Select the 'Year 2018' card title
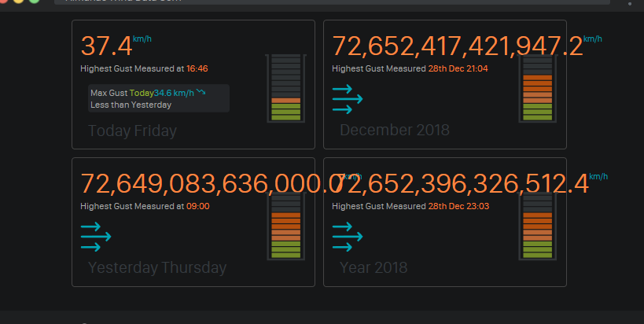The width and height of the screenshot is (644, 324). point(374,267)
